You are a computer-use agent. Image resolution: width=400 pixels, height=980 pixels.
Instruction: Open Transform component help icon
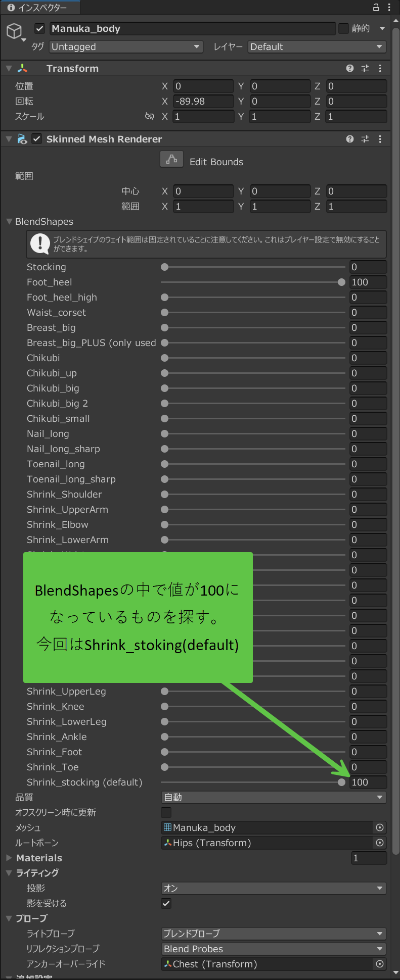coord(350,68)
